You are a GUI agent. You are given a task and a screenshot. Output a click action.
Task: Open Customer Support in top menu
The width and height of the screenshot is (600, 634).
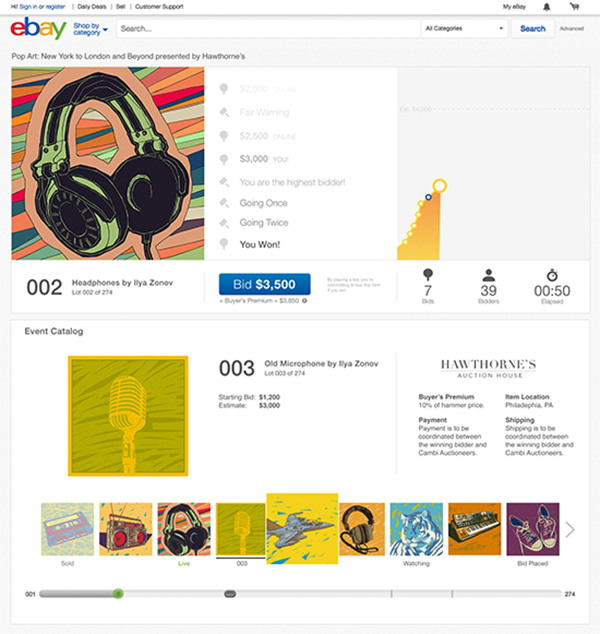coord(159,6)
